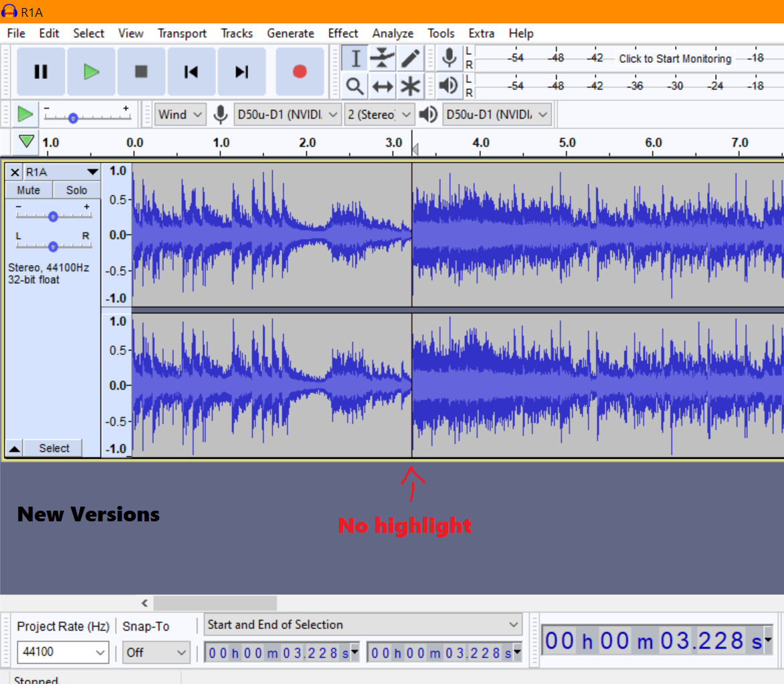Solo the R1A track
Viewport: 784px width, 684px height.
pyautogui.click(x=76, y=190)
